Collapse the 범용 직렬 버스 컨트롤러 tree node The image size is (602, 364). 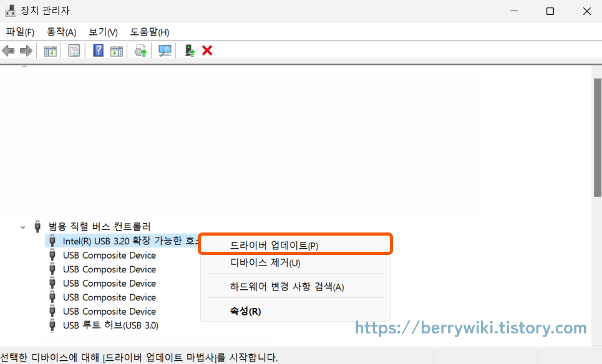pyautogui.click(x=22, y=226)
